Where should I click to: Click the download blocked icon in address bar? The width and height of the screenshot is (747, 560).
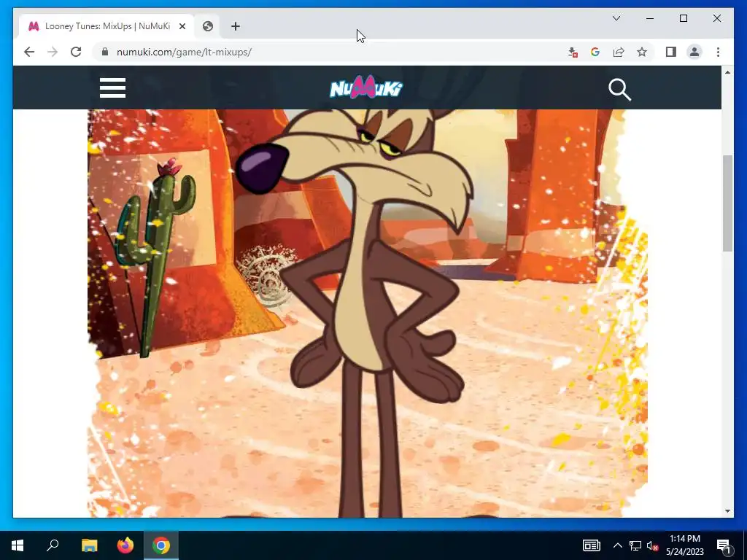(x=573, y=52)
